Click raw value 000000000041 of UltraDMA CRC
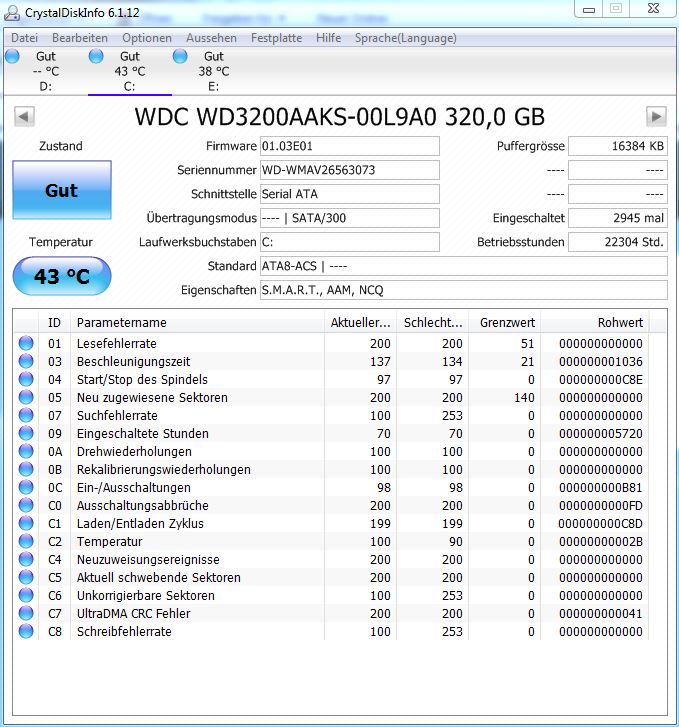This screenshot has height=727, width=679. pyautogui.click(x=601, y=613)
